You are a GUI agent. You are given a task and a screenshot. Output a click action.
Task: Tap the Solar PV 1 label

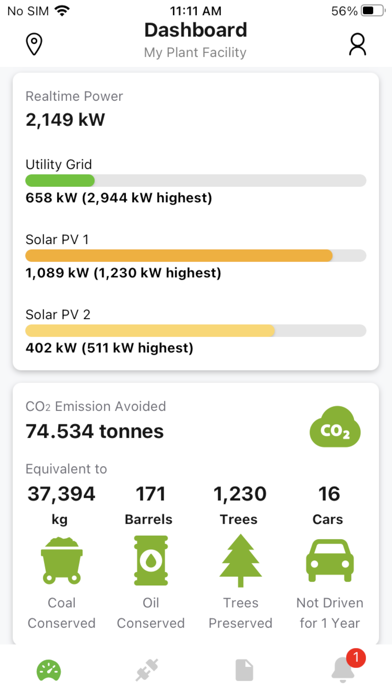[57, 240]
